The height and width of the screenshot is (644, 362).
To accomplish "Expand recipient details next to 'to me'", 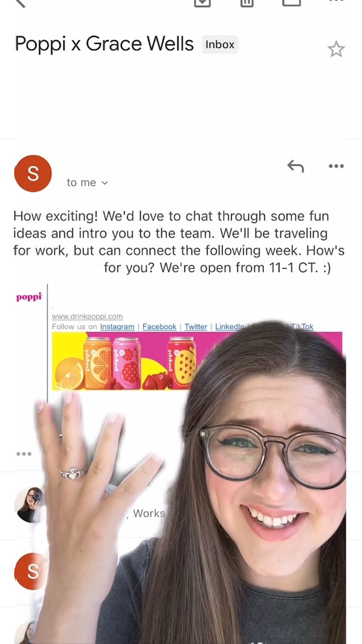I will (x=105, y=183).
